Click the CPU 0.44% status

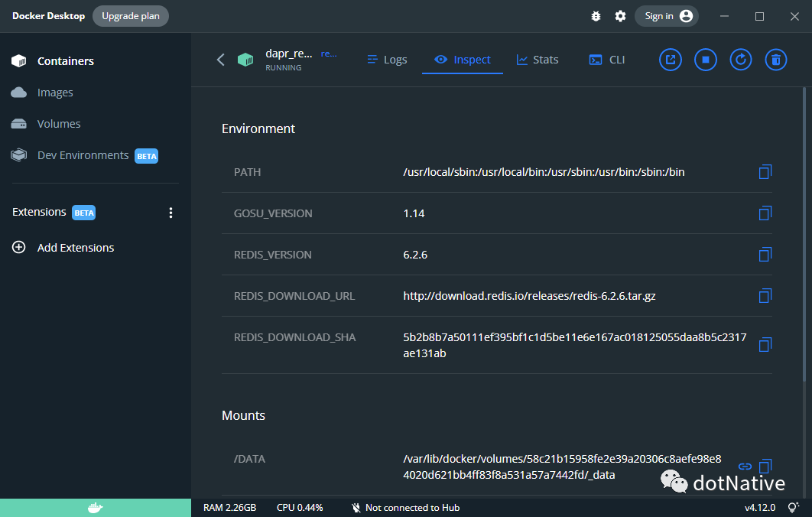tap(300, 508)
